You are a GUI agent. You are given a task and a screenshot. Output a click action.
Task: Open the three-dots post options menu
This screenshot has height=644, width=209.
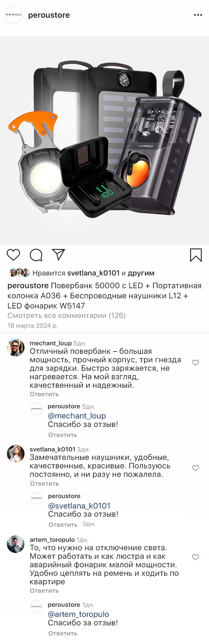(x=198, y=15)
